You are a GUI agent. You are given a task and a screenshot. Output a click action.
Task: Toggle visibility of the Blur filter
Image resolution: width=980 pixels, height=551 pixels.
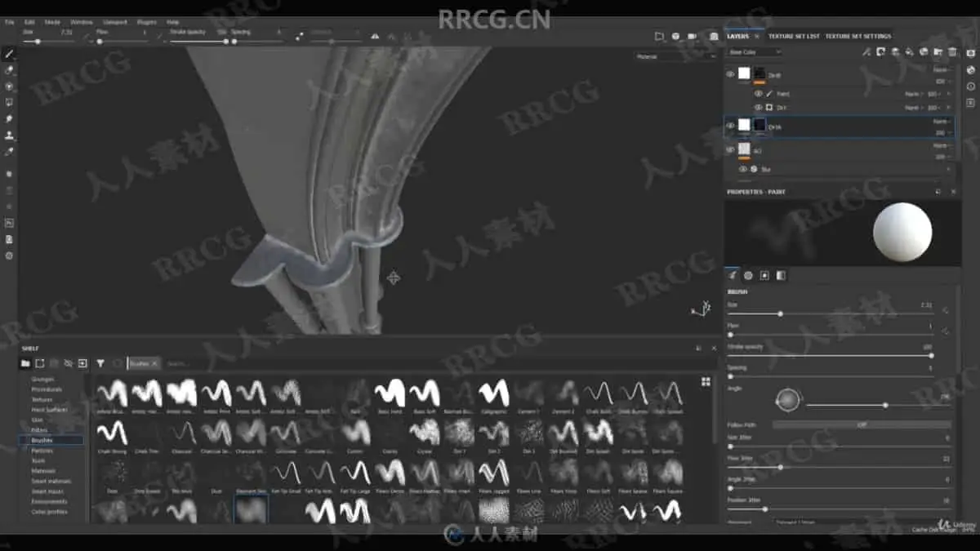[x=743, y=169]
